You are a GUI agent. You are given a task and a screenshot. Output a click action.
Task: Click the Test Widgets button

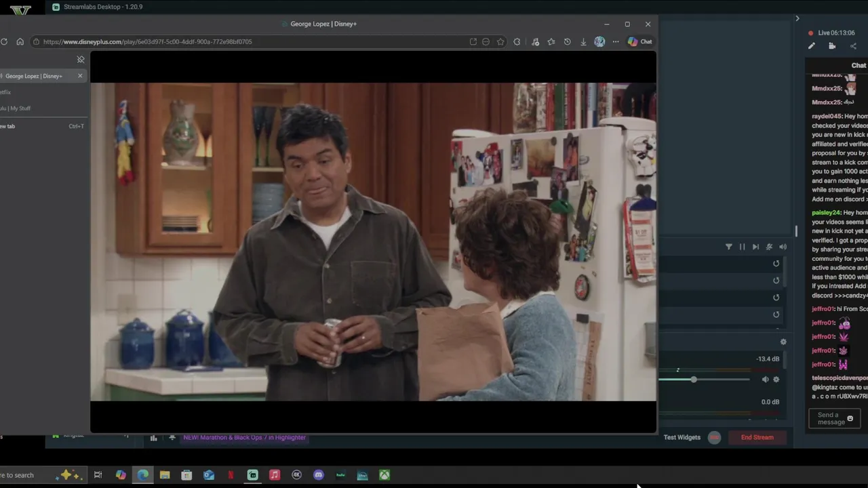[x=682, y=437]
